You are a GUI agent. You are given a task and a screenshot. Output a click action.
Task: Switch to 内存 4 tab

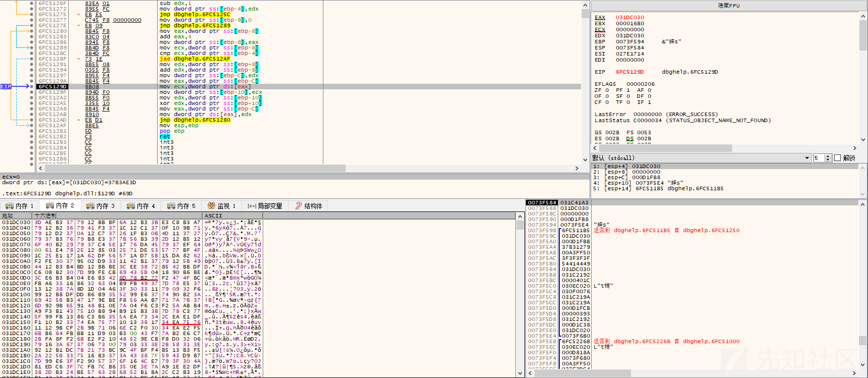click(x=141, y=206)
